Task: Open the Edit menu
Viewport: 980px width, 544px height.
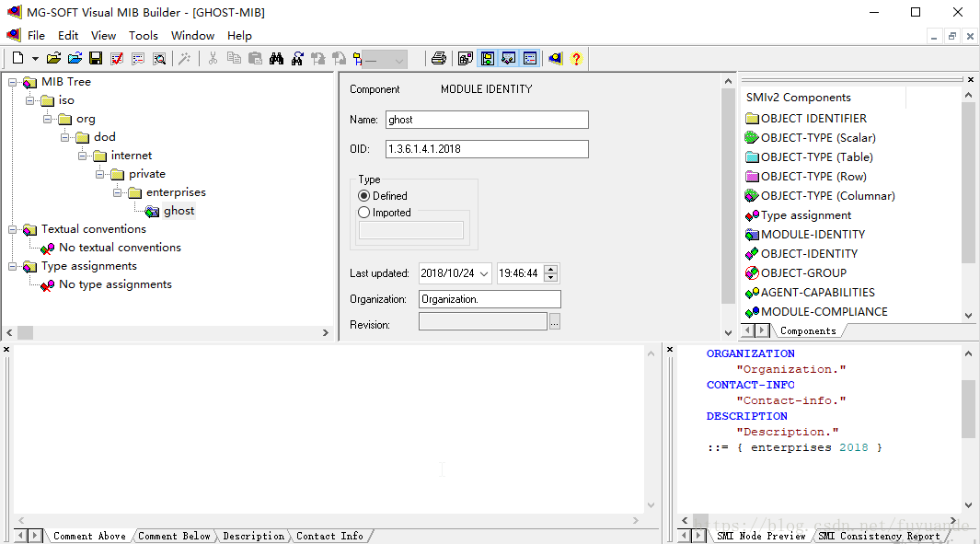Action: tap(68, 36)
